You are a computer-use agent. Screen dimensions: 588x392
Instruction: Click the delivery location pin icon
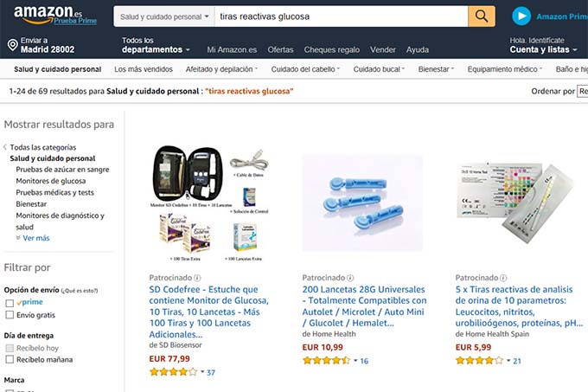point(12,45)
